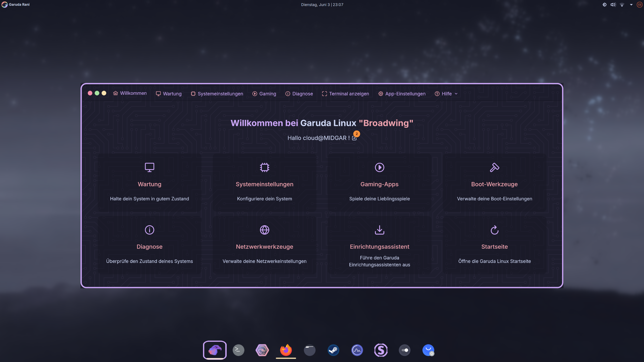This screenshot has width=644, height=362.
Task: Open Gaming-Apps play icon card
Action: [x=379, y=167]
